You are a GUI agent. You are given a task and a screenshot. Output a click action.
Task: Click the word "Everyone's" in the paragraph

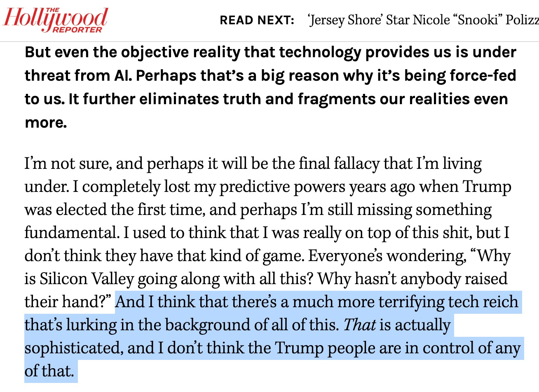(x=345, y=256)
